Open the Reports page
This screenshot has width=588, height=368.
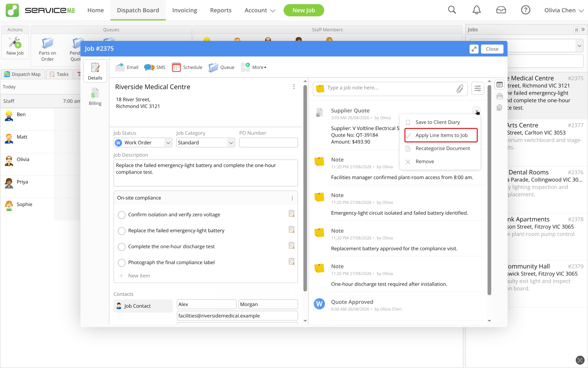coord(221,10)
